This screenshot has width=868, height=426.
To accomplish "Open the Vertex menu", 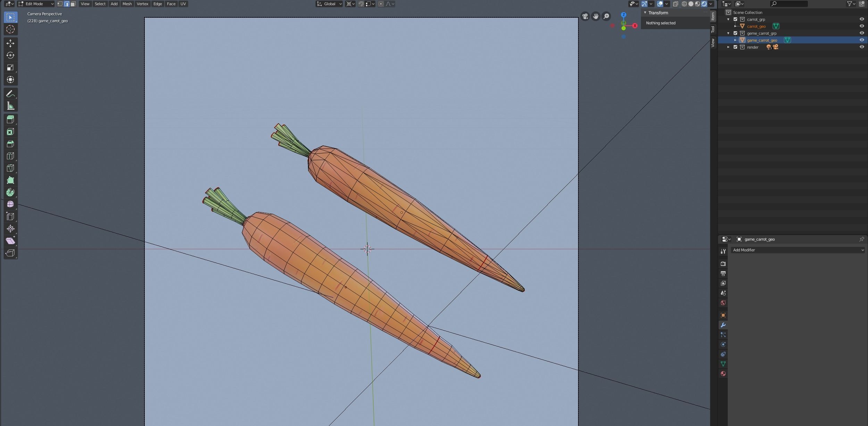I will [142, 4].
